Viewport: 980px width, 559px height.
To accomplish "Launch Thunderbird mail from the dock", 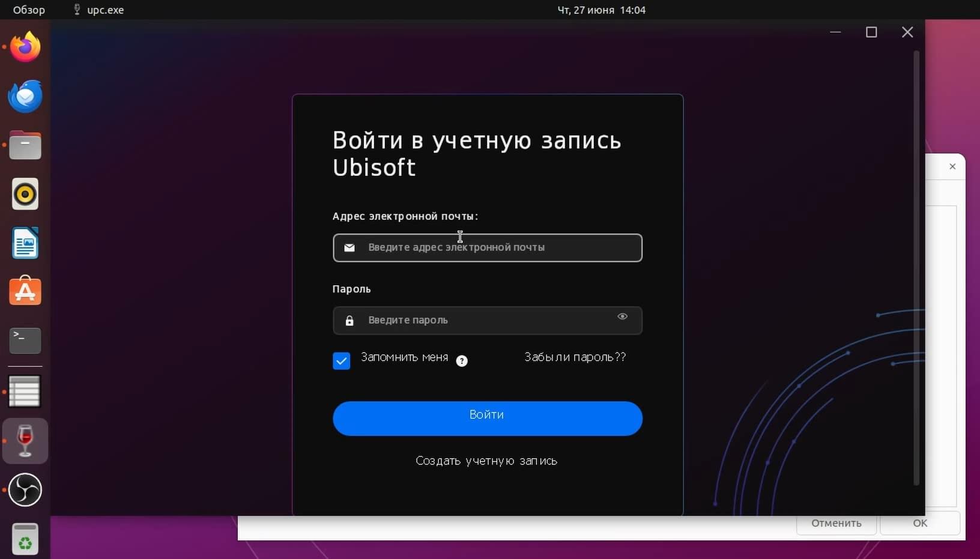I will tap(25, 96).
